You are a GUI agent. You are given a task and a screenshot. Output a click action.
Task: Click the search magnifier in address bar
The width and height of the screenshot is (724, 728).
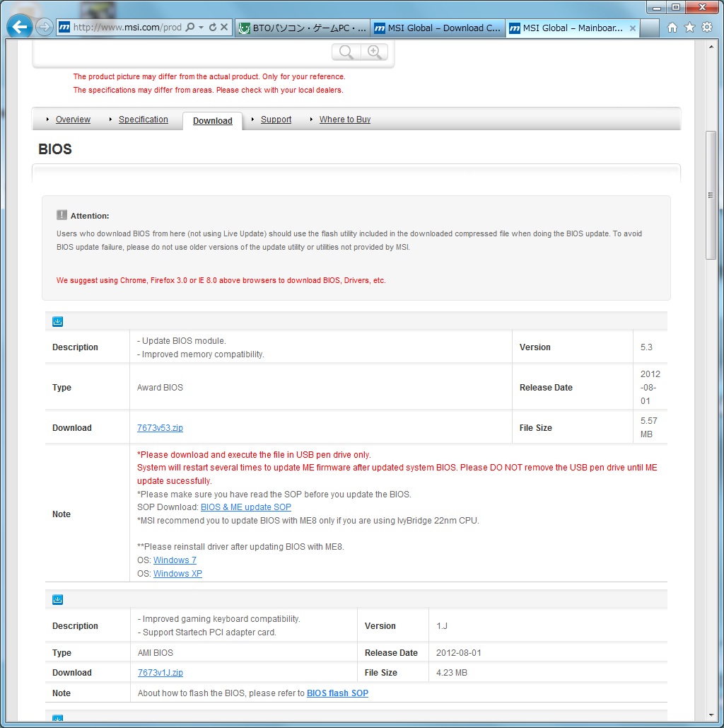click(189, 28)
